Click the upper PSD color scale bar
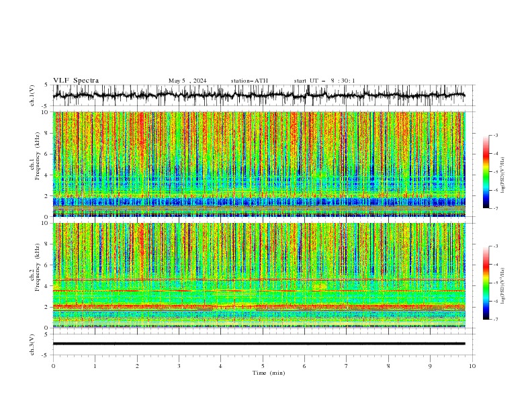Screen dimensions: 532x411 pos(486,172)
